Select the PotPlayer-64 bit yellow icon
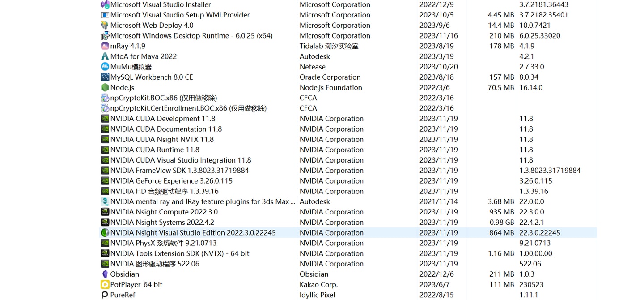The height and width of the screenshot is (300, 644). (x=105, y=284)
